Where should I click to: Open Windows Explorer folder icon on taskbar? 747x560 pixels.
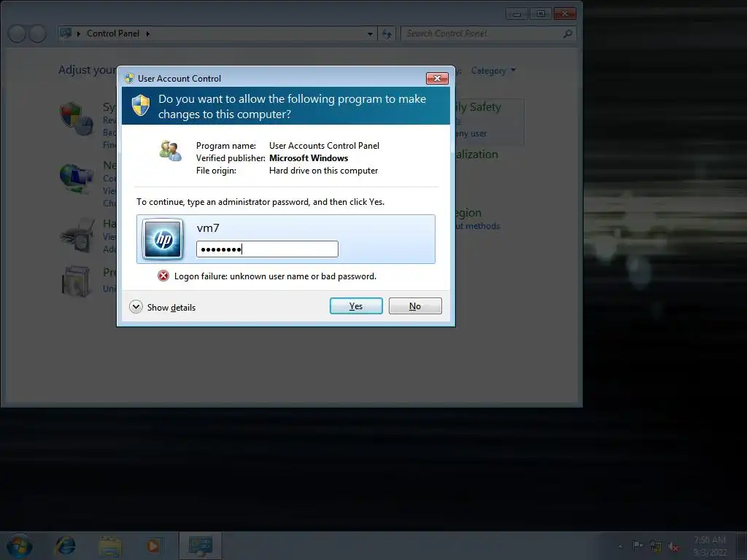110,545
